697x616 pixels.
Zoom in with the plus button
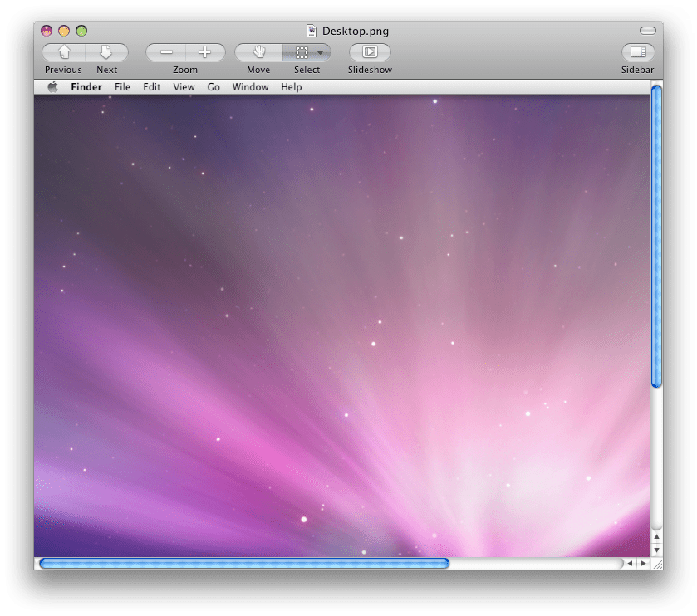204,52
